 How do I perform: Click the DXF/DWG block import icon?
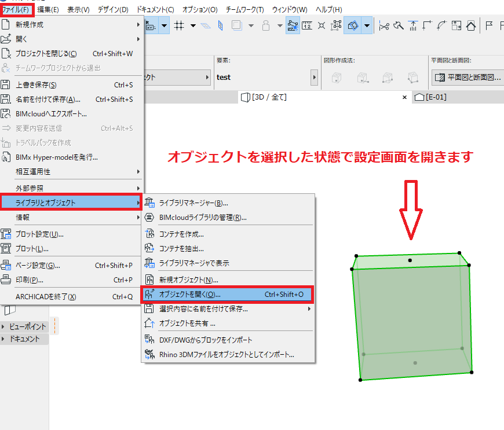(x=149, y=339)
